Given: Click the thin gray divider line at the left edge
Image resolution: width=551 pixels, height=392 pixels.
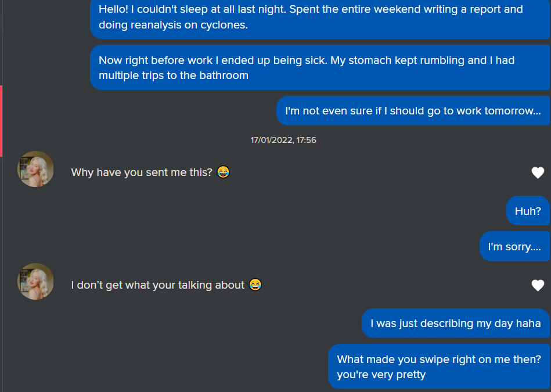Looking at the screenshot, I should (2, 261).
